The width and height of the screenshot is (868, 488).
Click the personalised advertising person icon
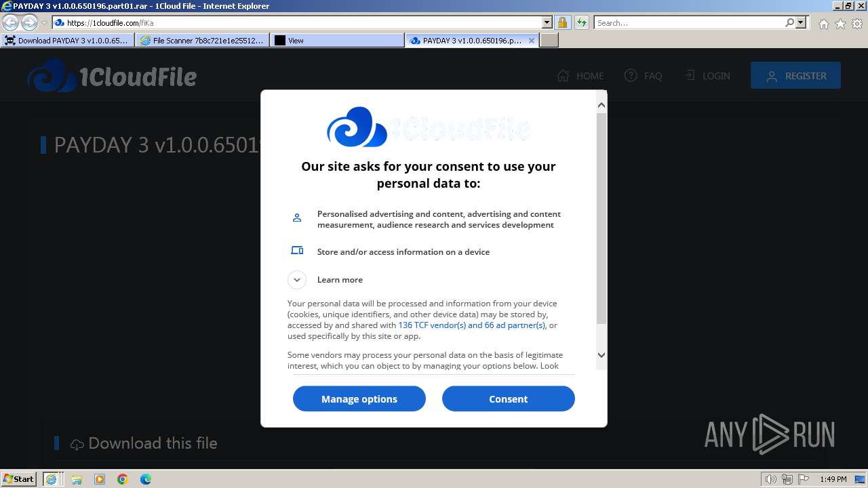pos(297,218)
